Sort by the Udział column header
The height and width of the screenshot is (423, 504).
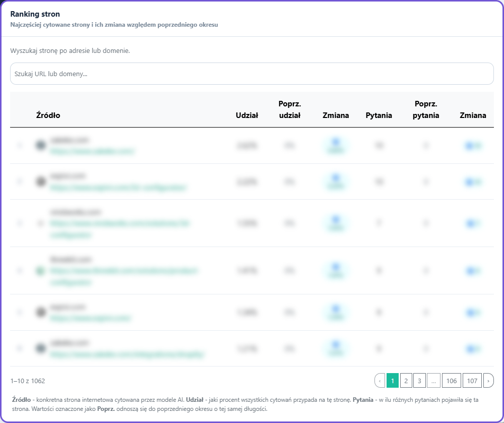click(x=247, y=115)
